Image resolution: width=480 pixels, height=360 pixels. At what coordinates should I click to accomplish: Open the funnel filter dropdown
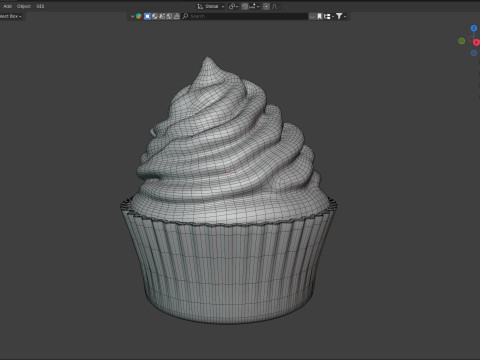coord(341,16)
